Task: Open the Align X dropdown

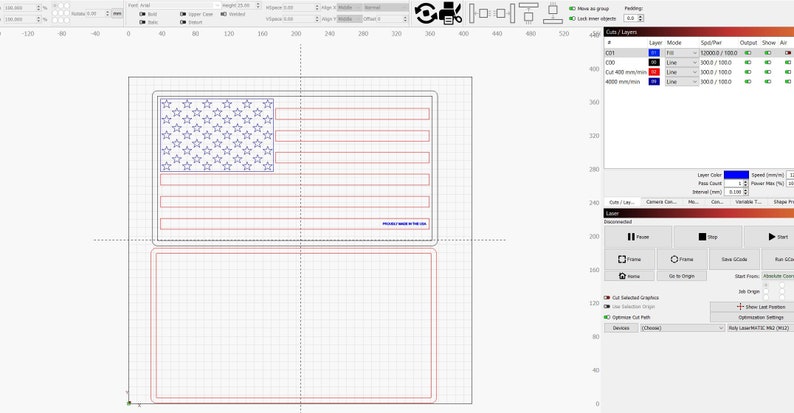Action: 350,8
